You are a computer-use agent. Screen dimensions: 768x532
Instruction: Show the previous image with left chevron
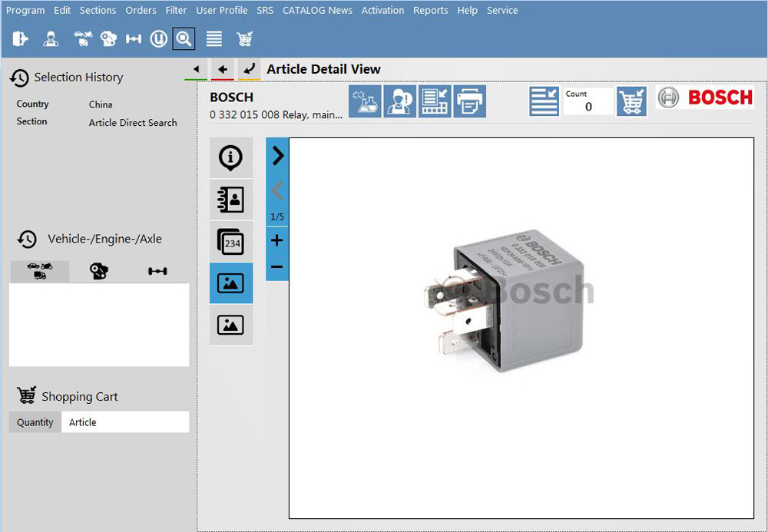click(x=277, y=191)
